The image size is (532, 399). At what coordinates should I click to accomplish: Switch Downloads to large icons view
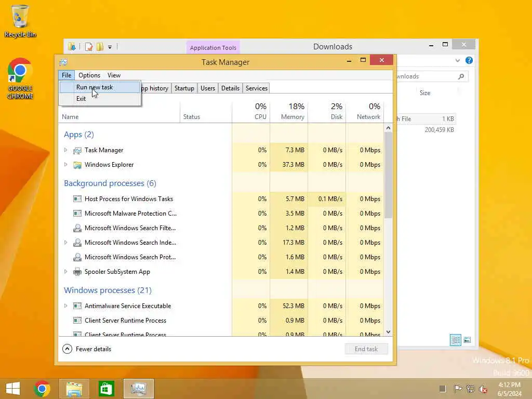tap(467, 340)
